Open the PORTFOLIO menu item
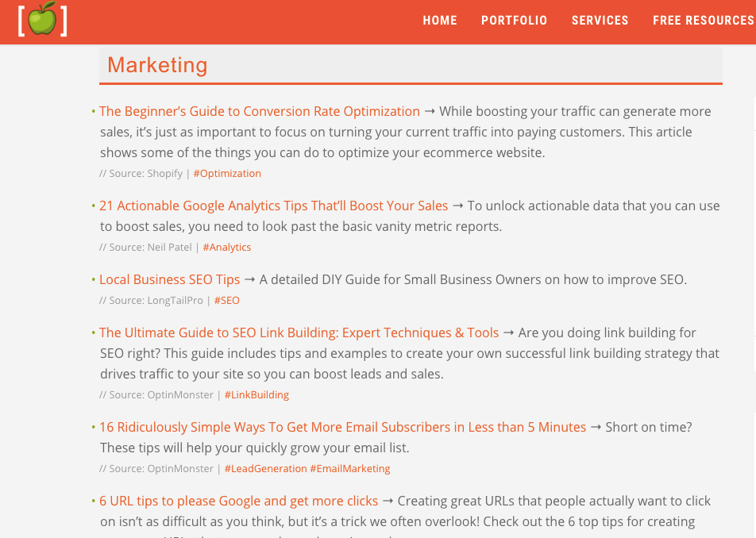This screenshot has width=756, height=538. point(514,20)
